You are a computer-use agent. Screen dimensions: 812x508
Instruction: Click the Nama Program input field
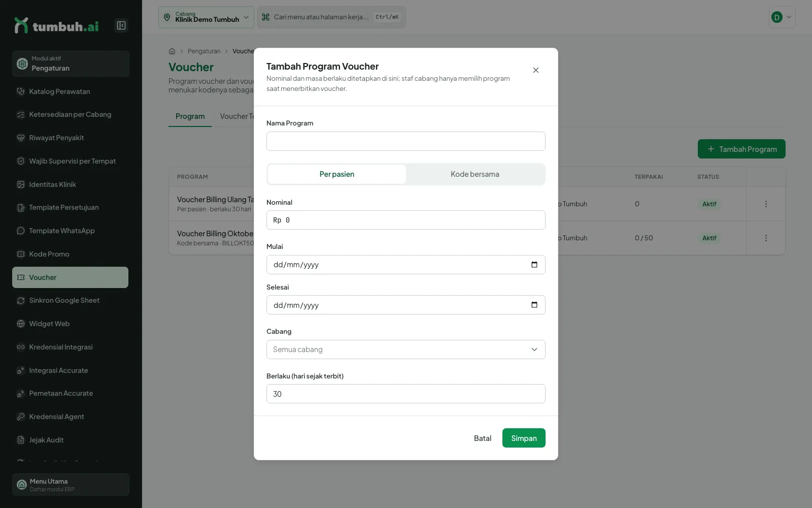click(x=406, y=141)
